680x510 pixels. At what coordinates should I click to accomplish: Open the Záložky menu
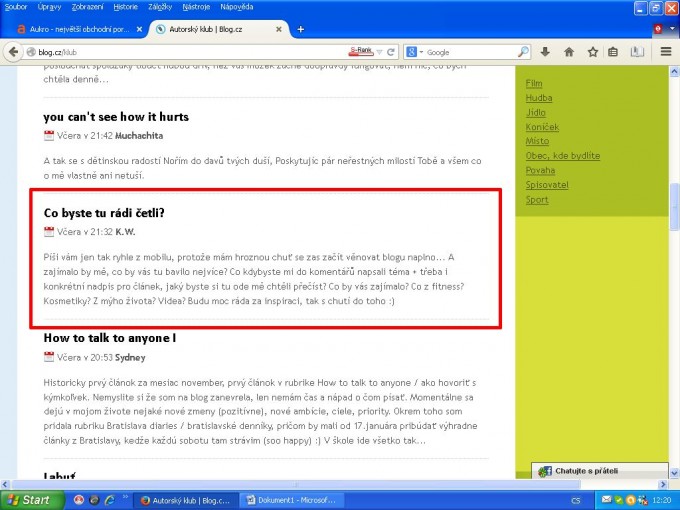click(149, 6)
